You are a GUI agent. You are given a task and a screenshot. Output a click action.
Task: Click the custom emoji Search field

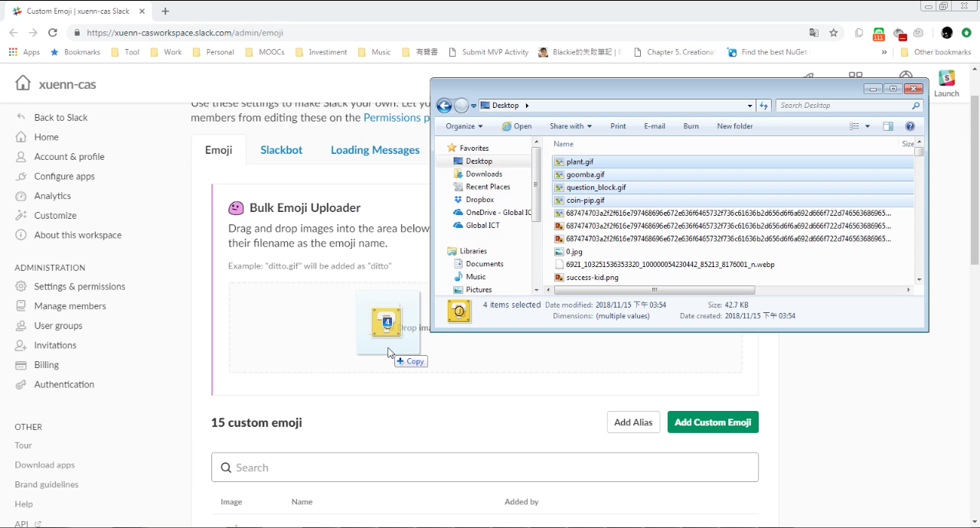tap(485, 468)
